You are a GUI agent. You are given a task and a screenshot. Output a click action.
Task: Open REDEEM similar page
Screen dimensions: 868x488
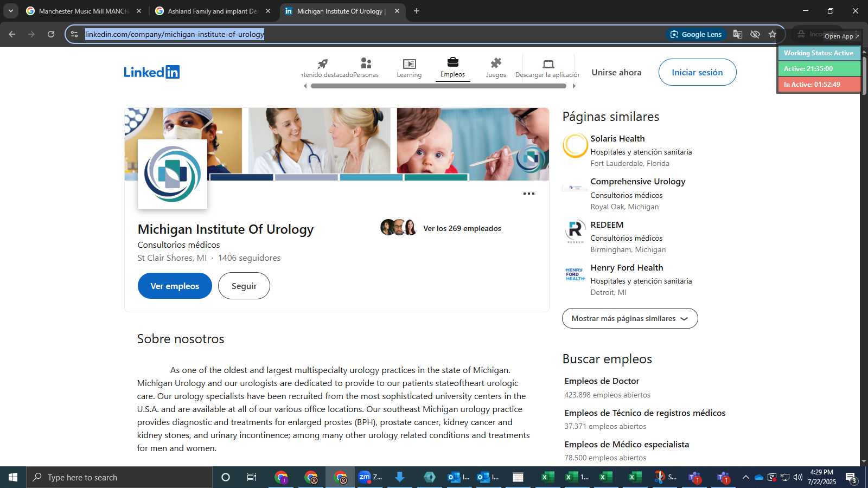[x=607, y=224]
